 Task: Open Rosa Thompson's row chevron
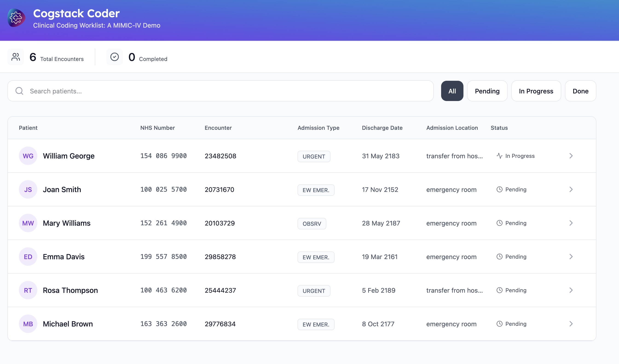571,290
